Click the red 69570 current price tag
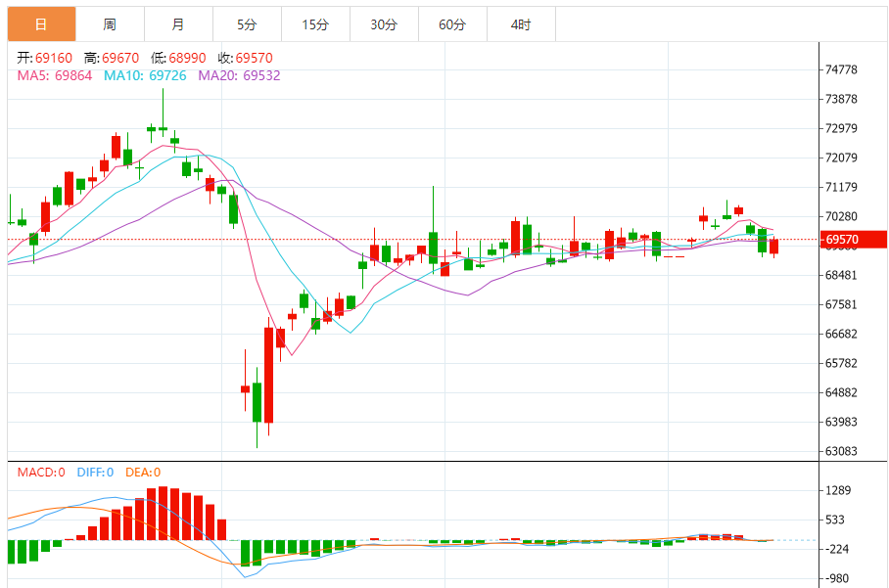The height and width of the screenshot is (588, 889). click(854, 239)
